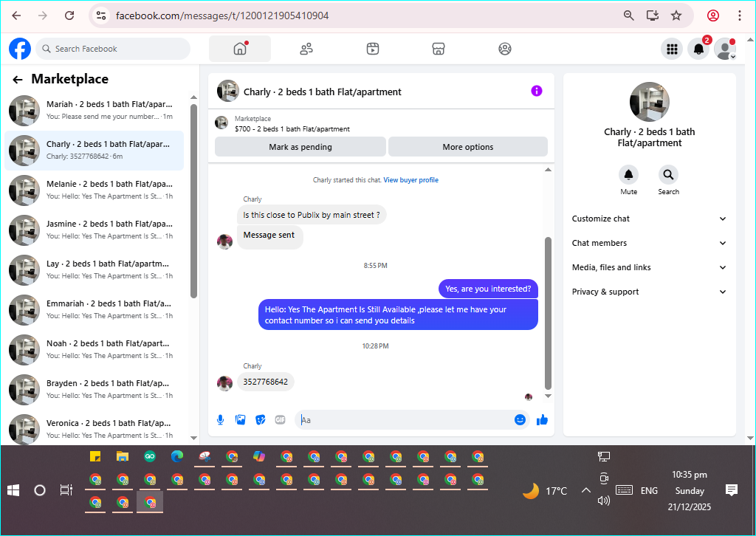
Task: Mute the Charly chat with bell icon
Action: 629,175
